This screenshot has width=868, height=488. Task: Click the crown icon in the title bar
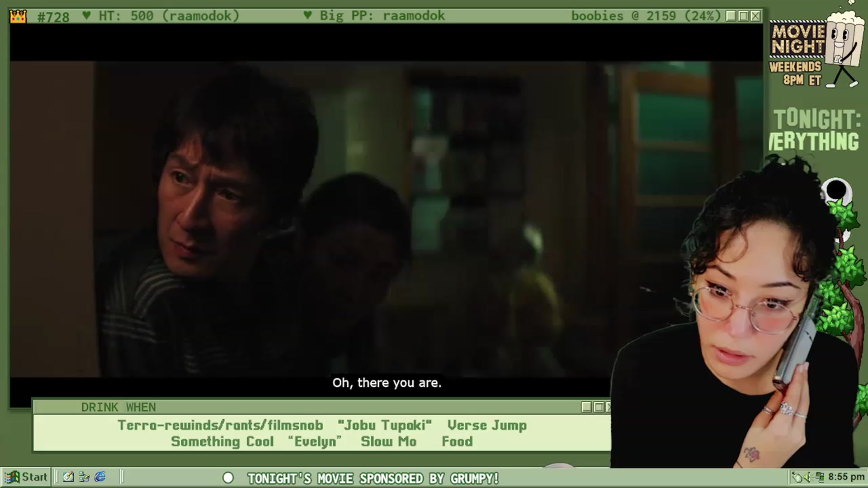[18, 17]
